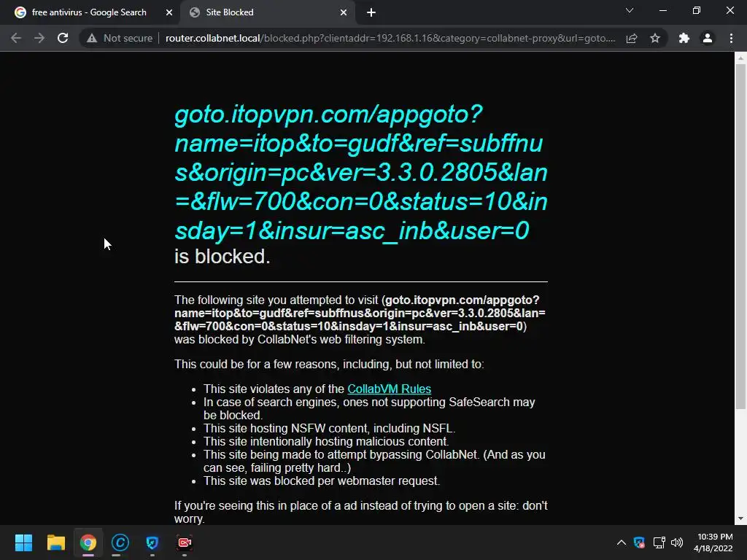Click the page vertical scrollbar thumb
This screenshot has width=747, height=560.
click(x=740, y=236)
